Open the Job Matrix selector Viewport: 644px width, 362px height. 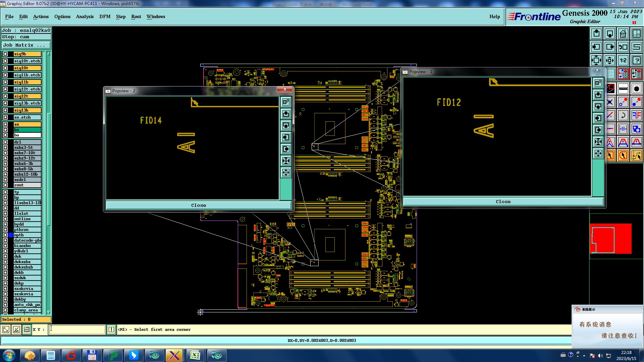[x=26, y=45]
